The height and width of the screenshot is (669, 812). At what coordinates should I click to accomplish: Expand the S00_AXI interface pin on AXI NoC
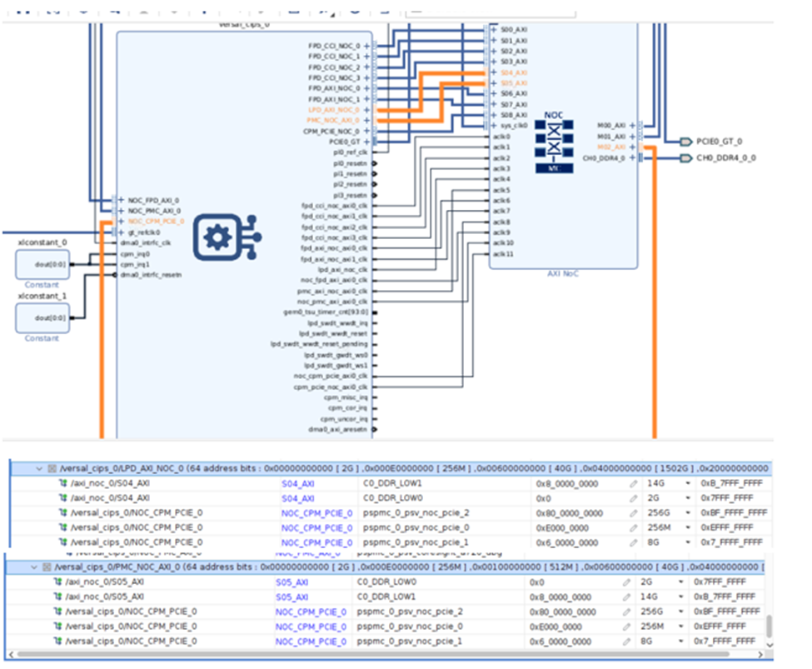click(x=495, y=29)
